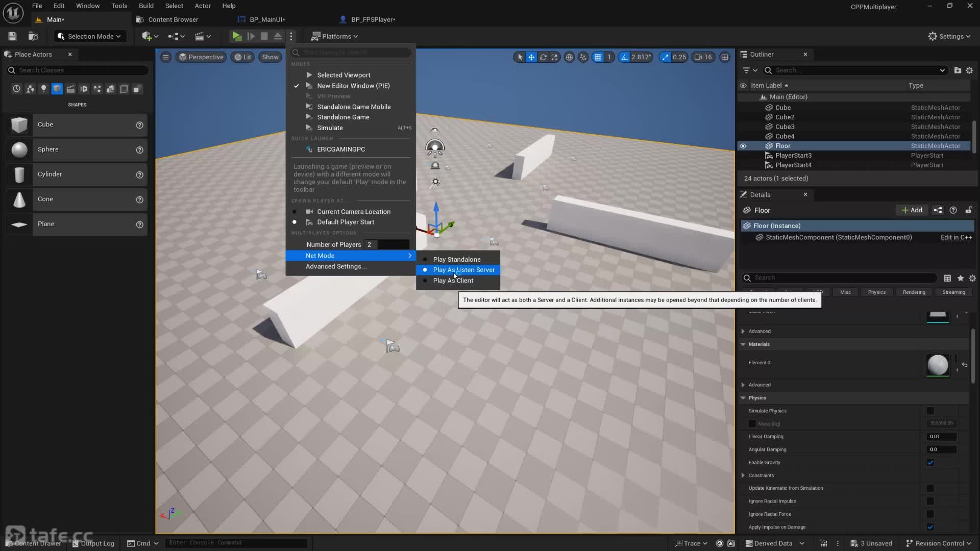Click the Eject toolbar button
The image size is (980, 551).
pyautogui.click(x=277, y=36)
